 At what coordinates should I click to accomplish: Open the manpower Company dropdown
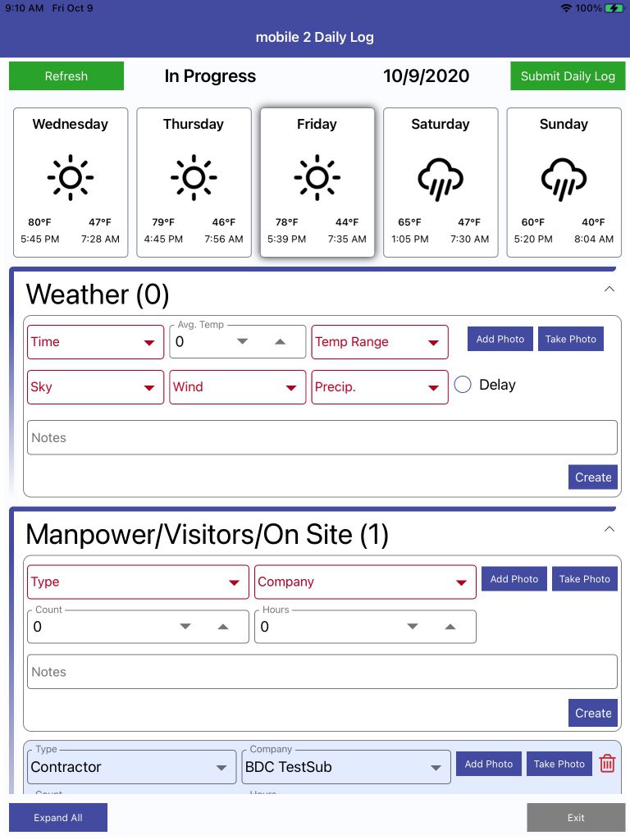(x=365, y=582)
